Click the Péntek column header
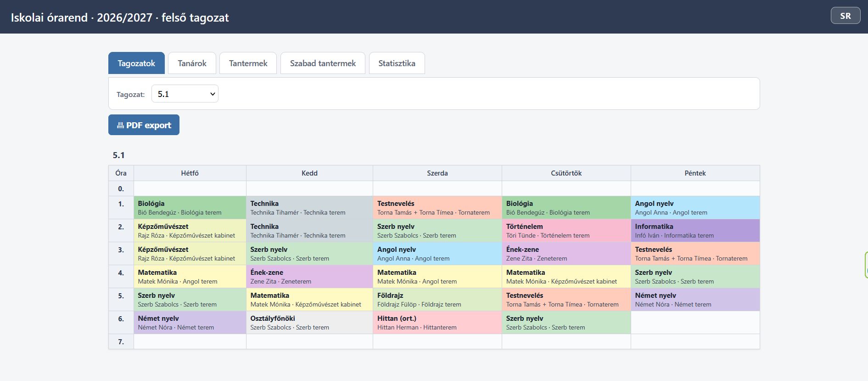868x381 pixels. [x=695, y=173]
